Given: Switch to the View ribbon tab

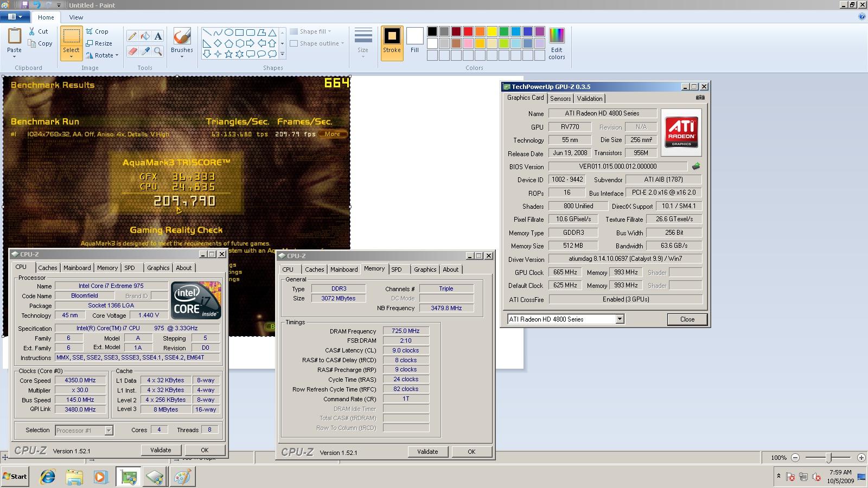Looking at the screenshot, I should pos(76,17).
